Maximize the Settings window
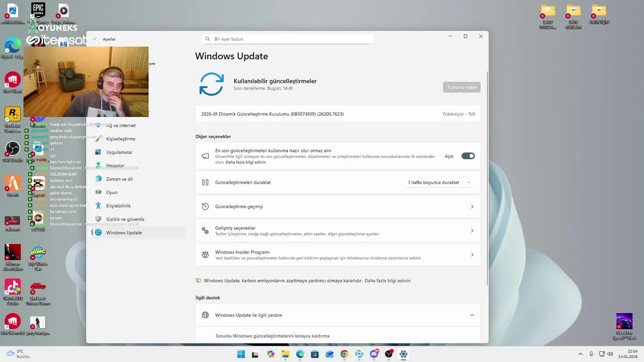 [x=465, y=36]
